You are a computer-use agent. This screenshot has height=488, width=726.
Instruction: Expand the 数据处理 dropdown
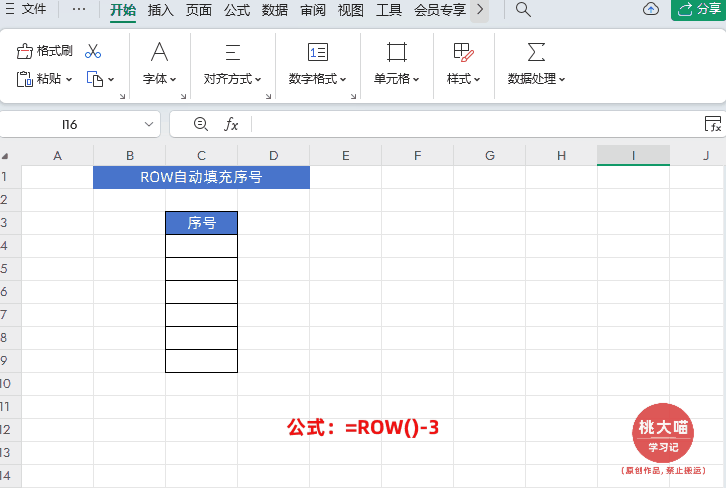pyautogui.click(x=536, y=79)
